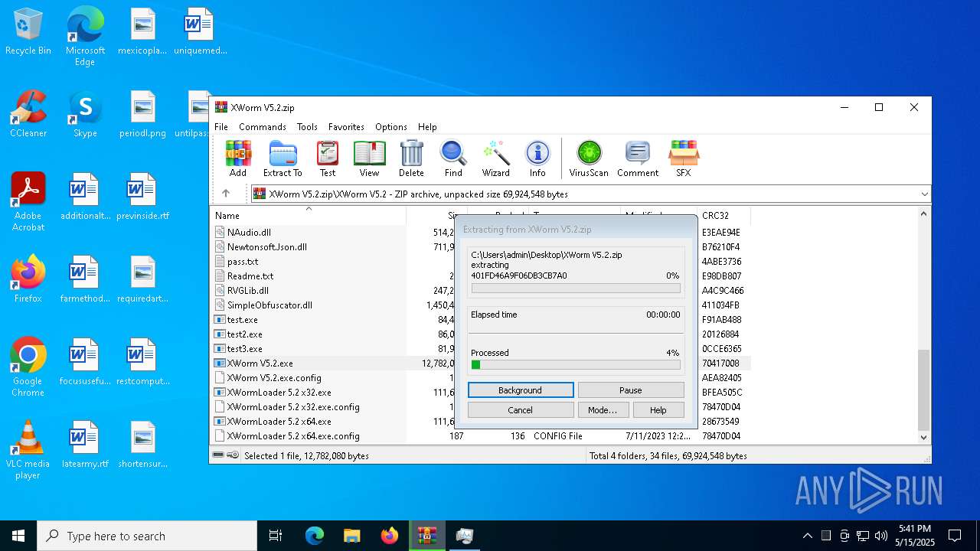
Task: Click scroll up arrow of file list
Action: point(924,214)
